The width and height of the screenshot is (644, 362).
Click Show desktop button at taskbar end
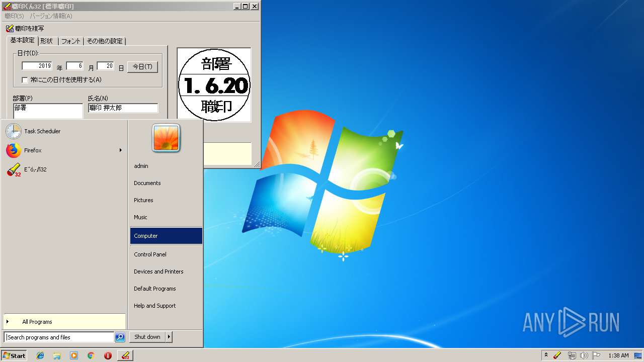click(638, 355)
